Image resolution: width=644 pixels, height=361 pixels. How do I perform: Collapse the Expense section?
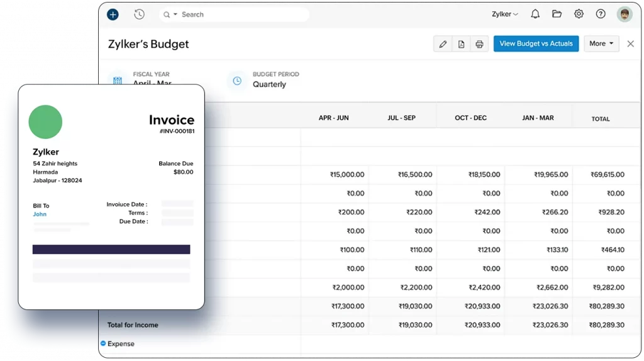pos(103,343)
